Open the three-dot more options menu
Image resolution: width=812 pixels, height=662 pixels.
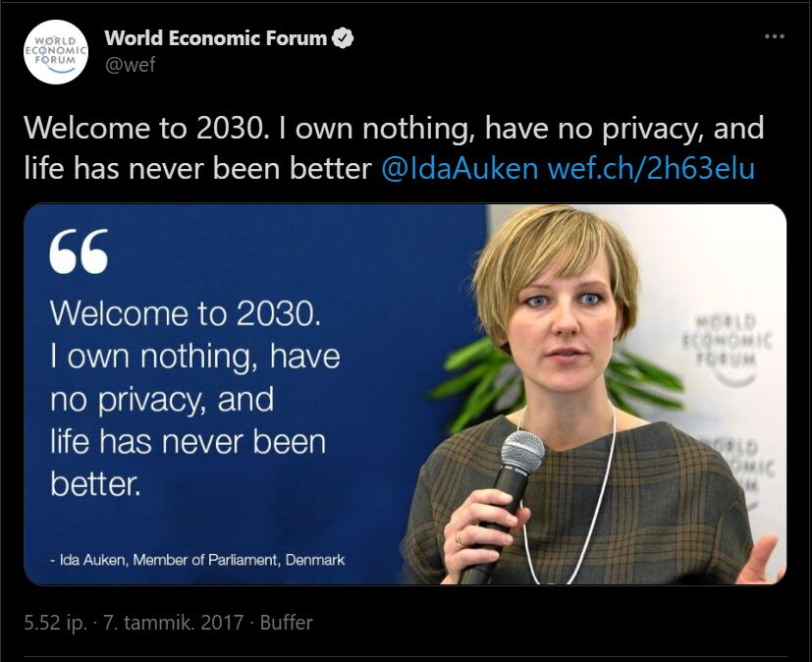775,36
